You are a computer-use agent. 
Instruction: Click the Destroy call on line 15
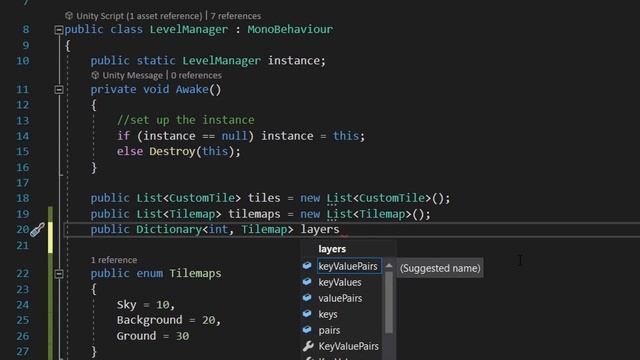coord(172,151)
